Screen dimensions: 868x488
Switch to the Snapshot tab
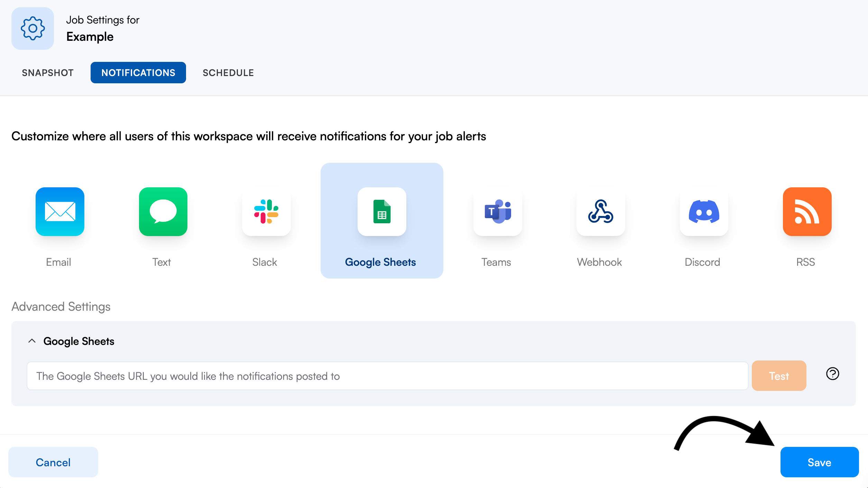(x=48, y=73)
